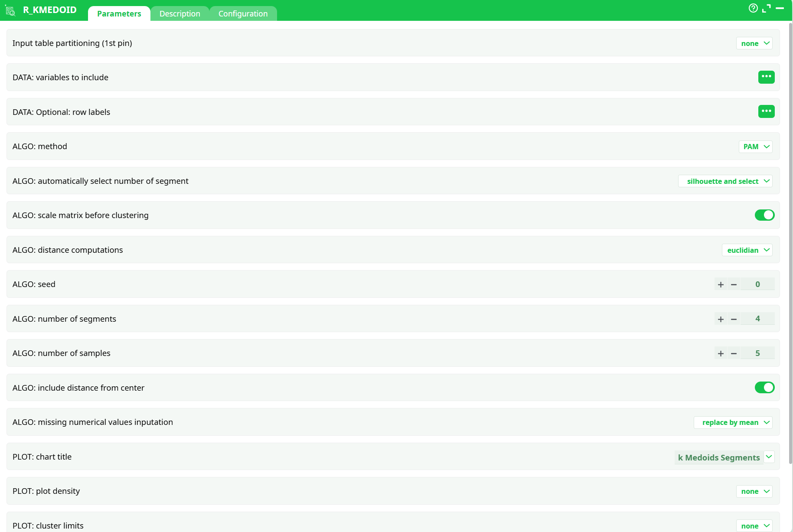
Task: Open the variables to include selector
Action: pyautogui.click(x=767, y=77)
